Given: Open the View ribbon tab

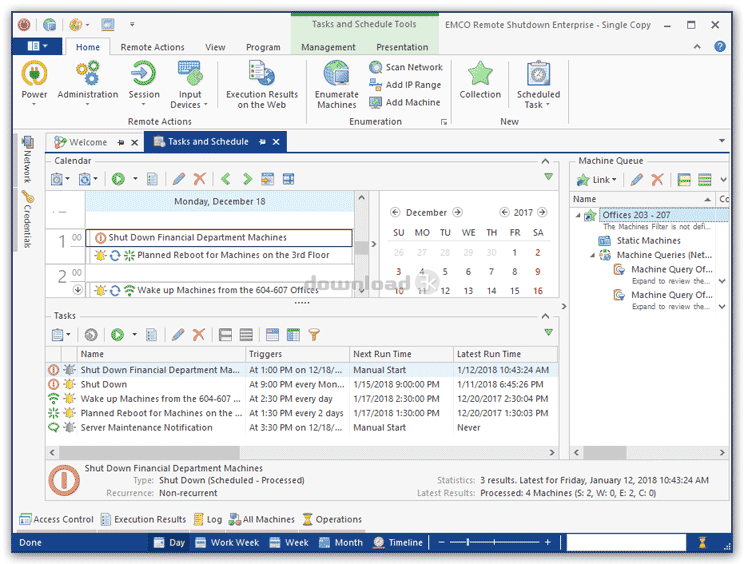Looking at the screenshot, I should point(215,47).
